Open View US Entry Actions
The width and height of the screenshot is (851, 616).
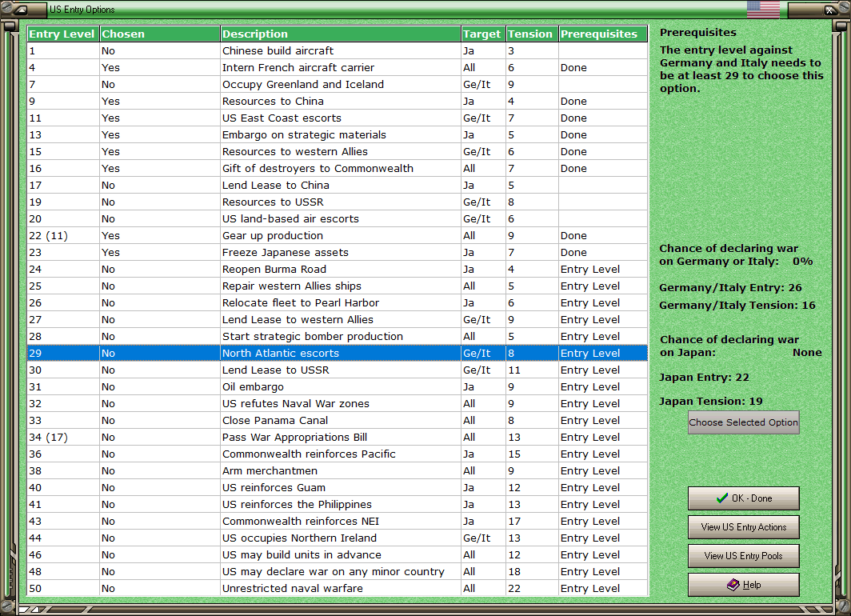[744, 527]
